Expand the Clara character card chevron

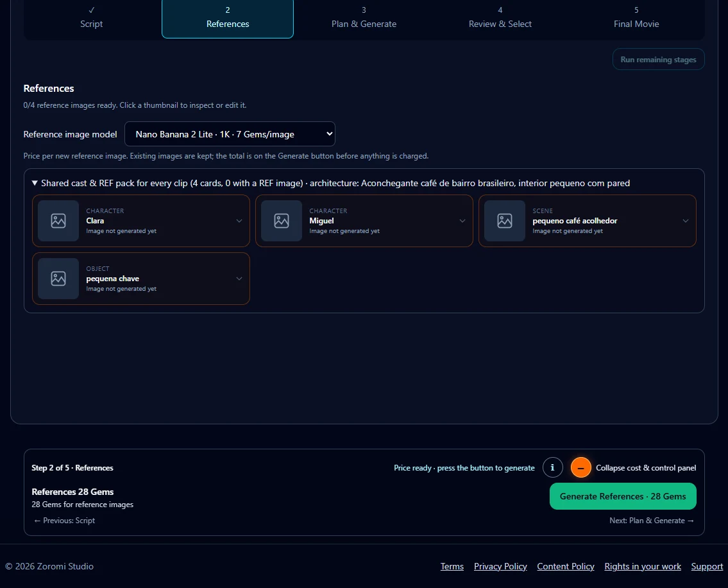coord(239,221)
